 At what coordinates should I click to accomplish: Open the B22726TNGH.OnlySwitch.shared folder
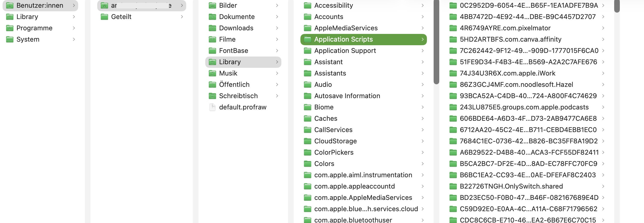click(511, 186)
